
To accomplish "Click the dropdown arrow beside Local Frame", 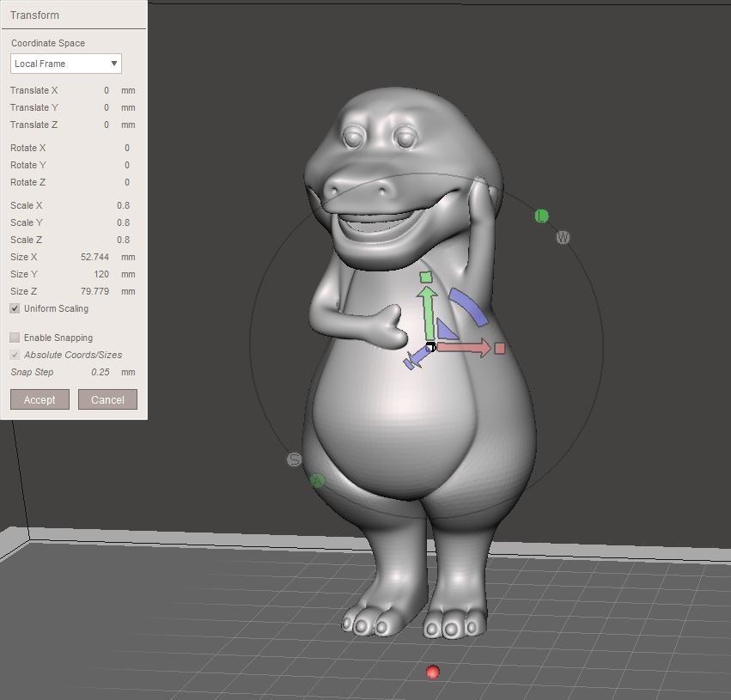I will (x=113, y=64).
